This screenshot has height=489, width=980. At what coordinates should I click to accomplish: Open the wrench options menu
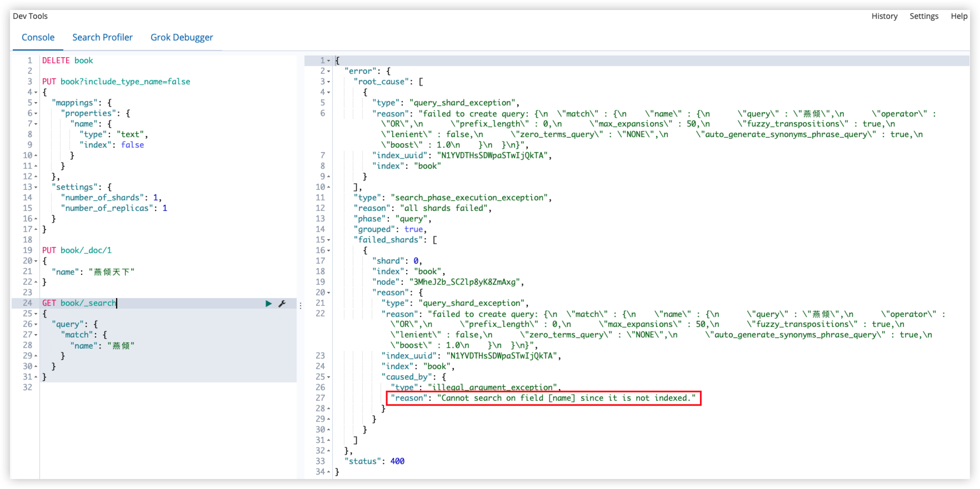(282, 304)
